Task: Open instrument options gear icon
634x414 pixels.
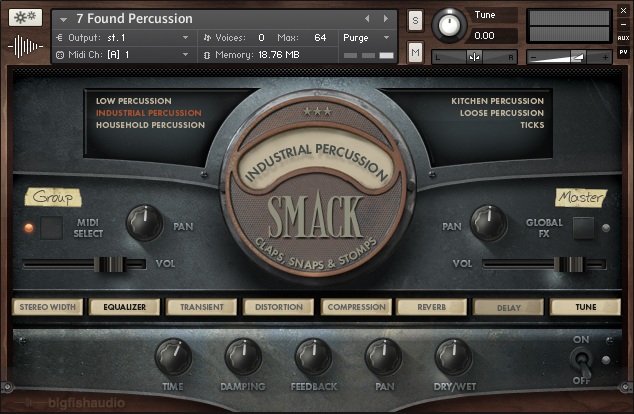Action: (25, 18)
